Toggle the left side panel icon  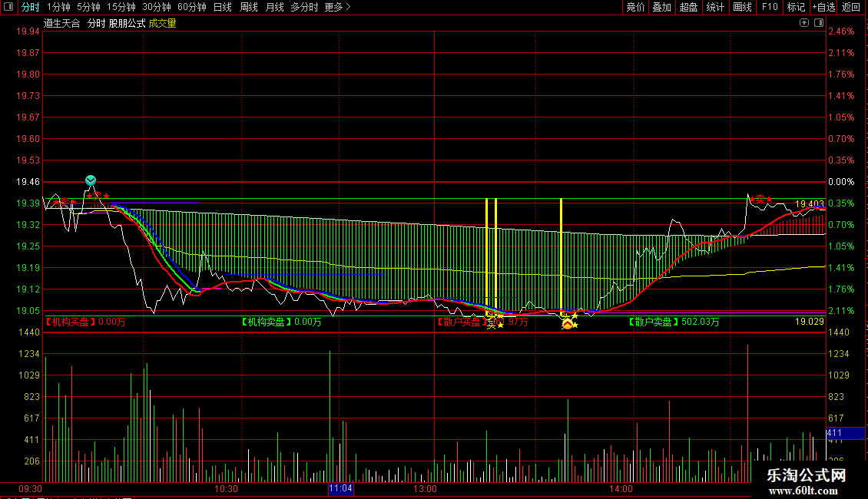point(8,7)
